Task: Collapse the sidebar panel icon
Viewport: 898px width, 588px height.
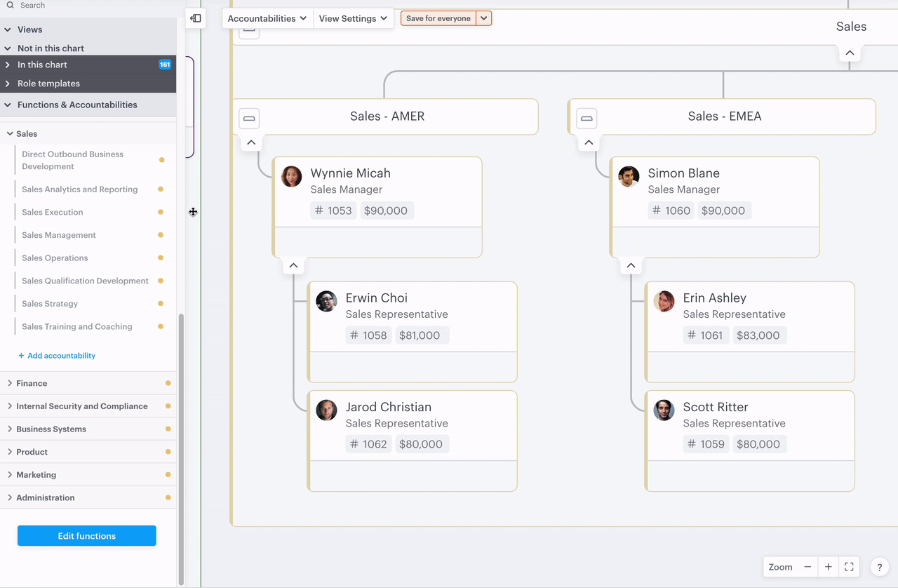Action: pyautogui.click(x=196, y=18)
